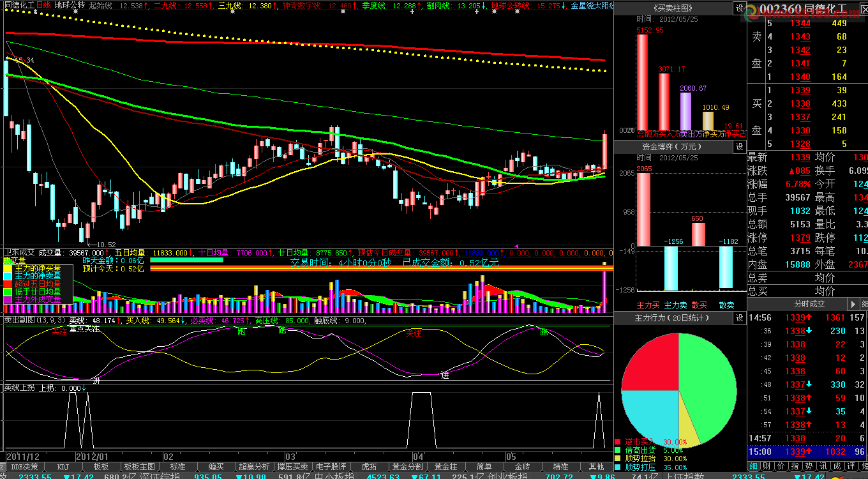Image resolution: width=868 pixels, height=479 pixels.
Task: Open the 超赢分析 tab
Action: click(254, 466)
